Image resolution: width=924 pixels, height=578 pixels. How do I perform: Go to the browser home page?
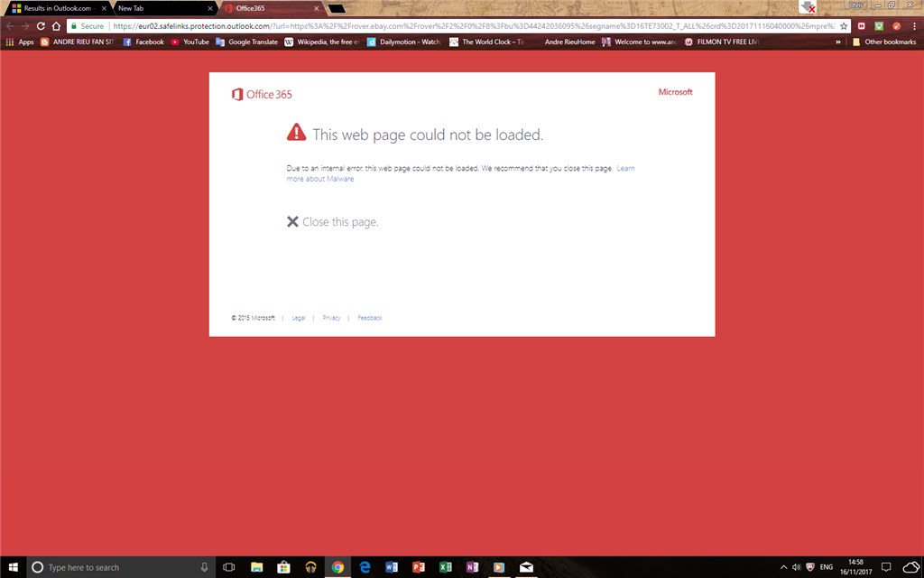(56, 26)
